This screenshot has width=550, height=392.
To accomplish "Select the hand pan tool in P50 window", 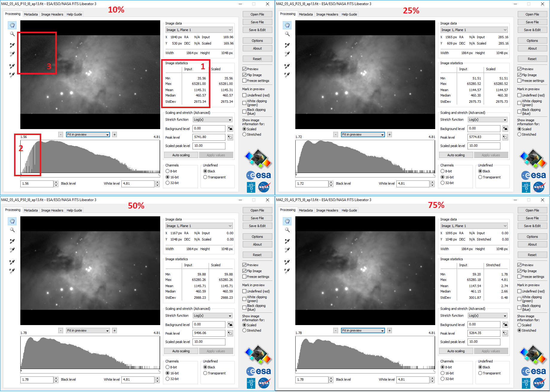I will (x=12, y=221).
